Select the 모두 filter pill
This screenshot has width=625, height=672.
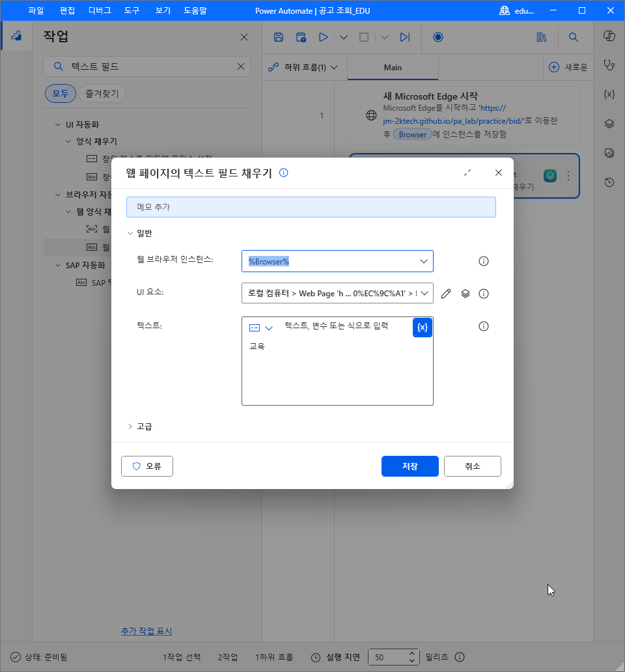(61, 93)
